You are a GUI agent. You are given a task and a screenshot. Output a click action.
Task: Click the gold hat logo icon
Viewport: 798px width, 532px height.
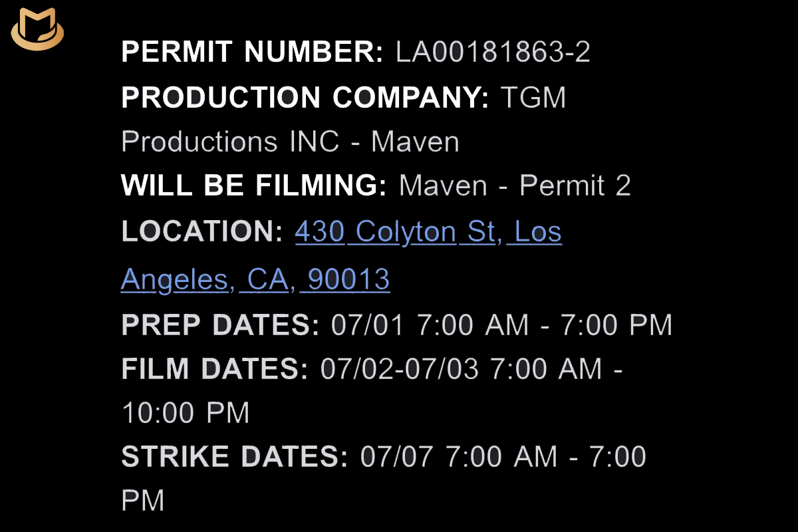37,31
